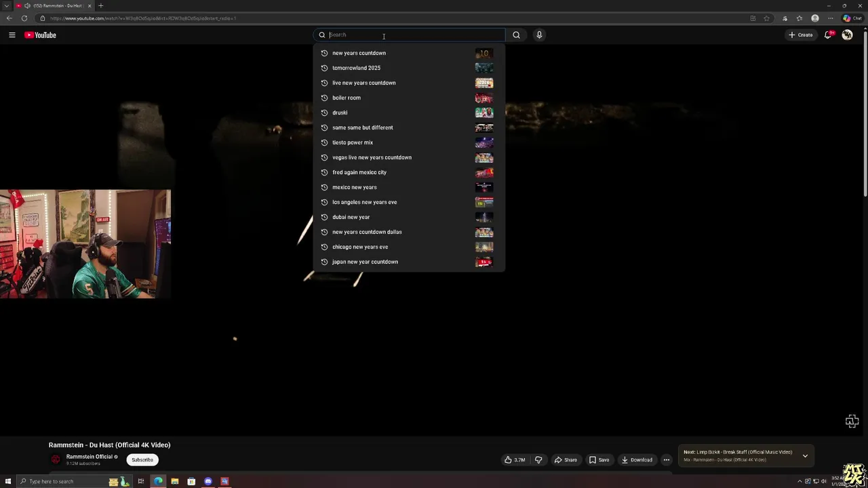Open Task View on the taskbar
Image resolution: width=868 pixels, height=488 pixels.
(x=141, y=481)
